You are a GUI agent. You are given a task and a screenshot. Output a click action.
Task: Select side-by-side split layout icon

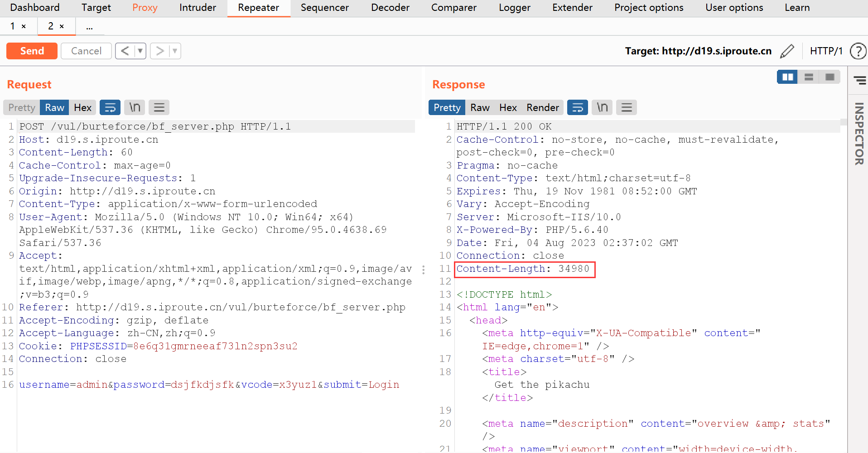[x=787, y=77]
